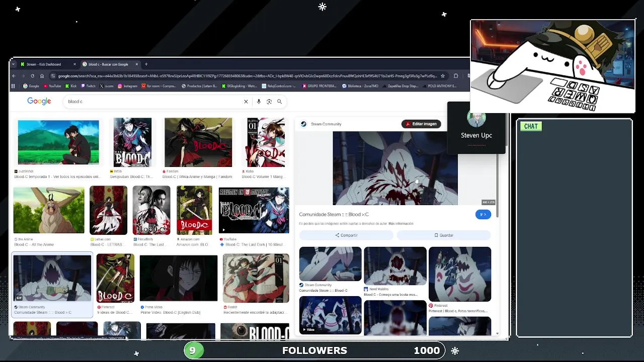Clear the search query with the X icon

coord(246,102)
